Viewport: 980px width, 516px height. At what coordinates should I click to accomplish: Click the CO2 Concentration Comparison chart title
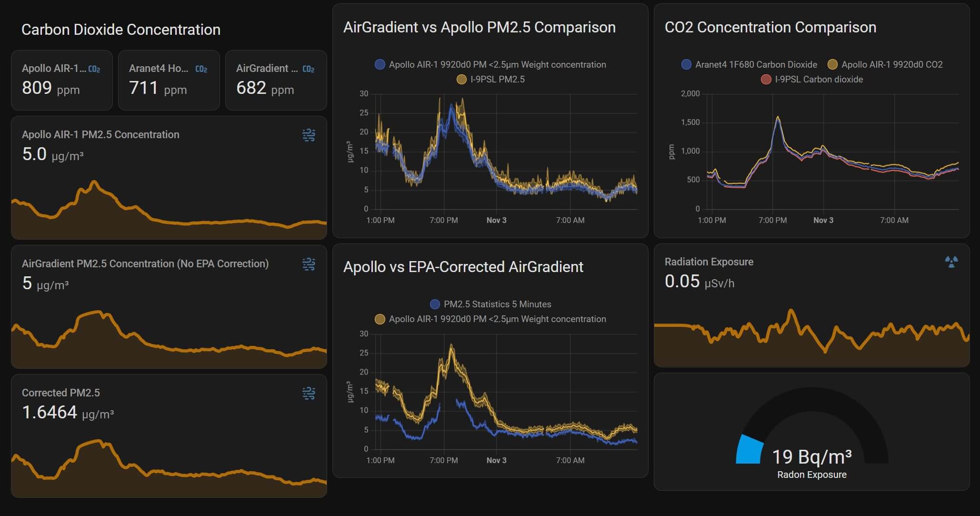[770, 27]
